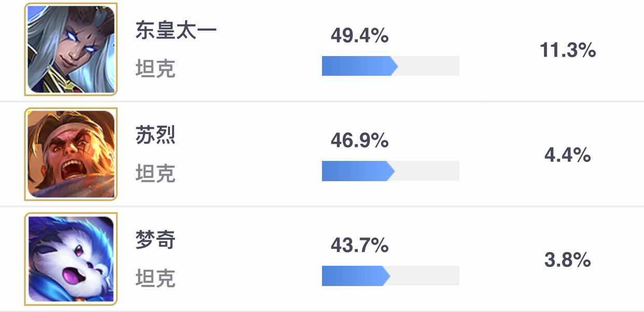Click the 4.4% value for 苏烈
This screenshot has height=312, width=644.
568,155
